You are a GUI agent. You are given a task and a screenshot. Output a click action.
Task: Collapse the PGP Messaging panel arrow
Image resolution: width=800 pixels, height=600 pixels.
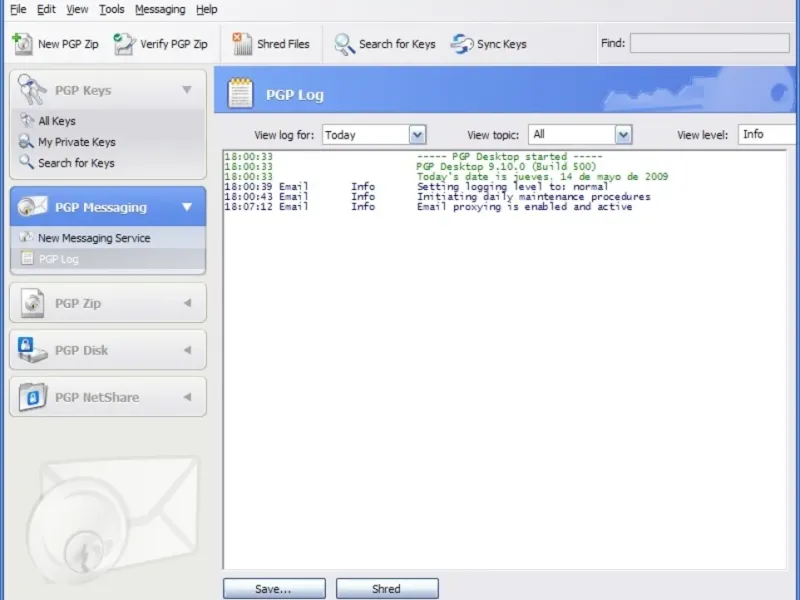point(187,207)
